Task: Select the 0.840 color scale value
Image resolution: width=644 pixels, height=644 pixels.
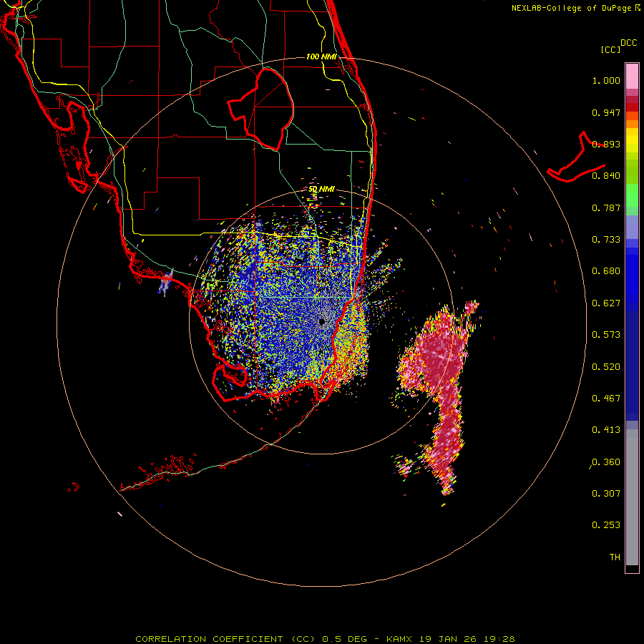Action: (606, 176)
